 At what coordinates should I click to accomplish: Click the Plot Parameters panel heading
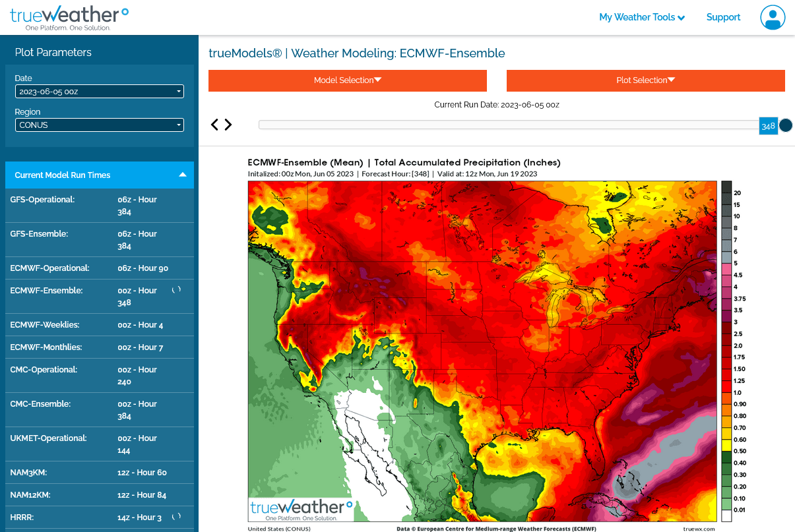[53, 52]
